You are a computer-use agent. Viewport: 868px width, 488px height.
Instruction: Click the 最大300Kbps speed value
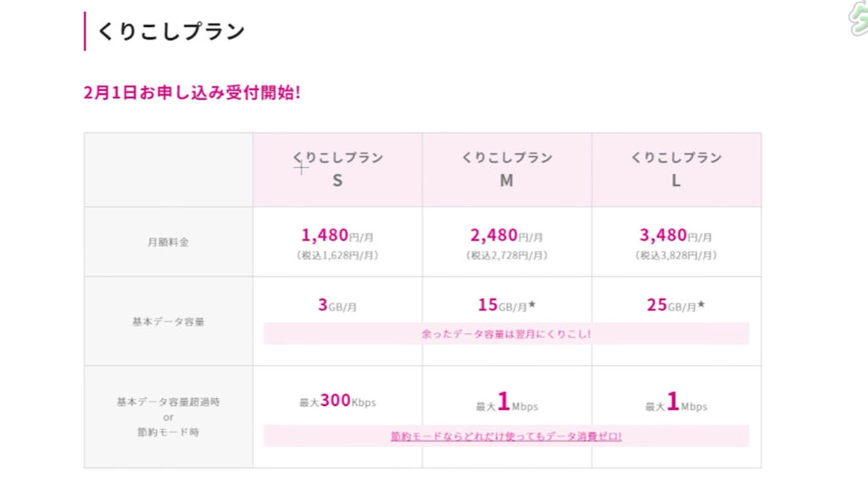(x=337, y=401)
